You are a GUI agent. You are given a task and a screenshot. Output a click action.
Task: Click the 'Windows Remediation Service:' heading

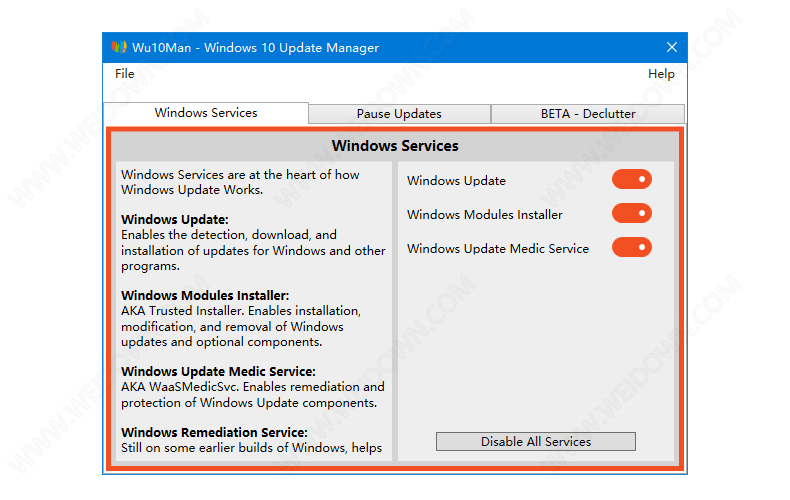point(214,432)
